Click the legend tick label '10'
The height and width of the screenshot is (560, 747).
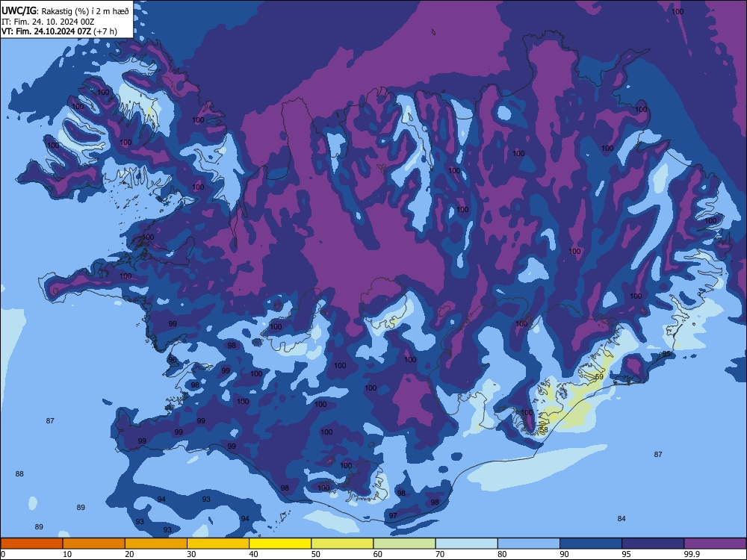pos(67,554)
